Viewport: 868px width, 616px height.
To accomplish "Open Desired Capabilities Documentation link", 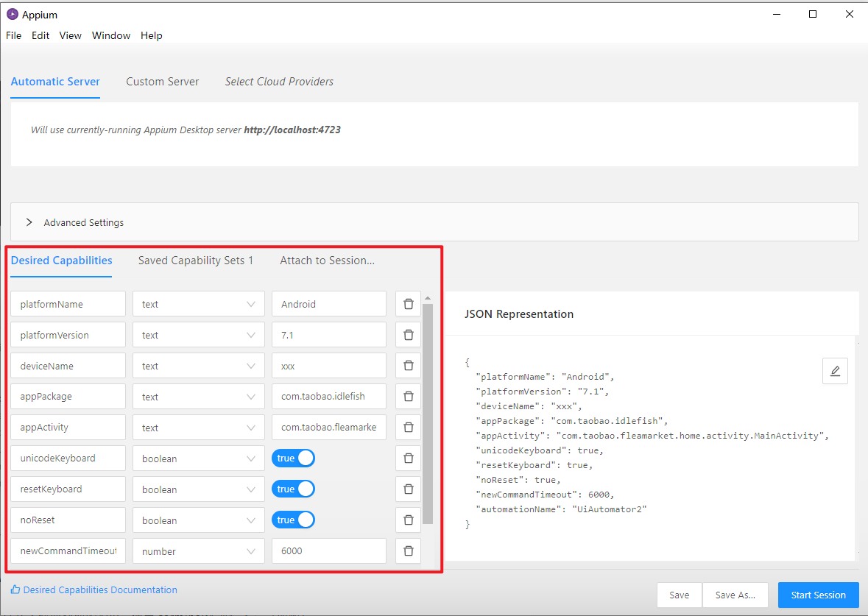I will coord(100,590).
